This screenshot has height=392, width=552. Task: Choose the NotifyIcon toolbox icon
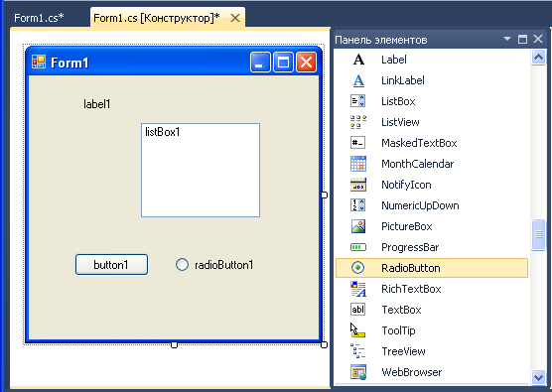358,185
